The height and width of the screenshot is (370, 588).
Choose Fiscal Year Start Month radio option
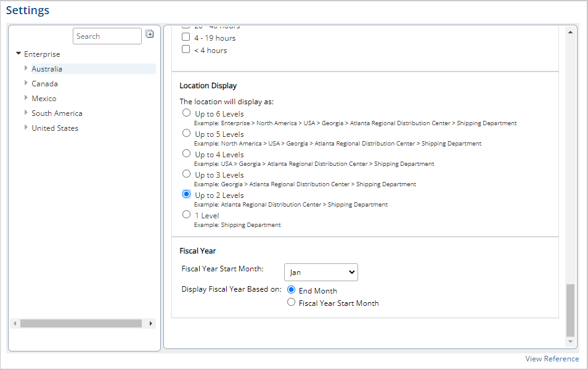[292, 303]
